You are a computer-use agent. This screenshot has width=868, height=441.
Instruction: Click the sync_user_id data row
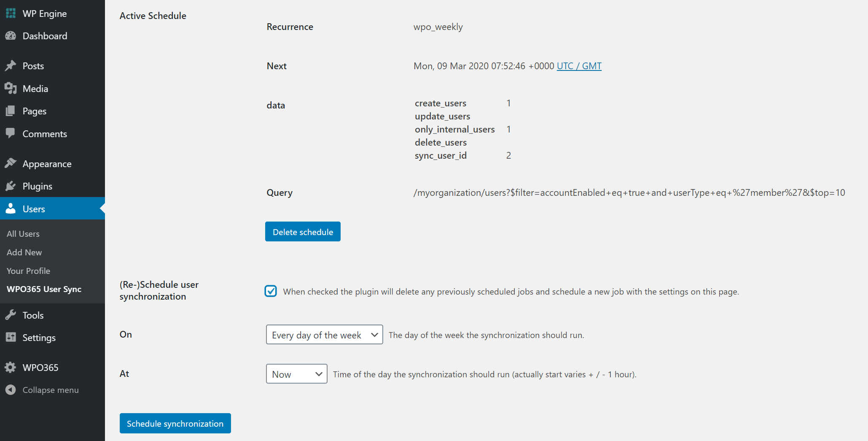[463, 156]
